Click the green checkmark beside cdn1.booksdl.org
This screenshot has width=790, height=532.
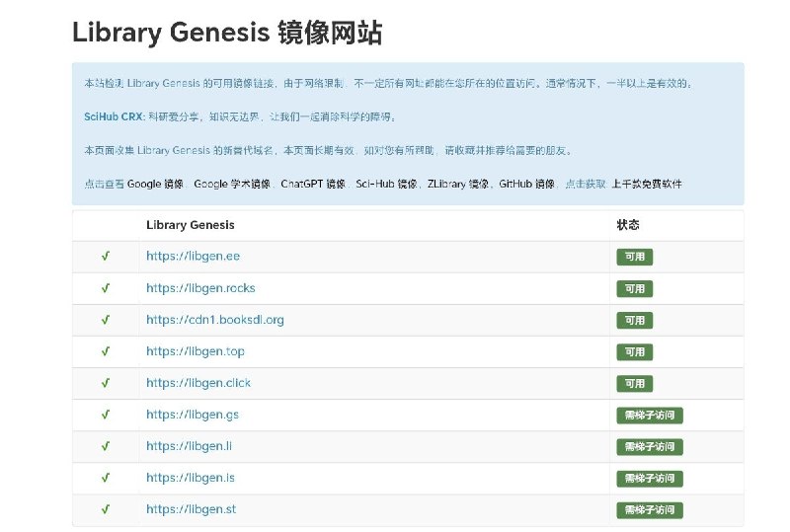(x=106, y=320)
